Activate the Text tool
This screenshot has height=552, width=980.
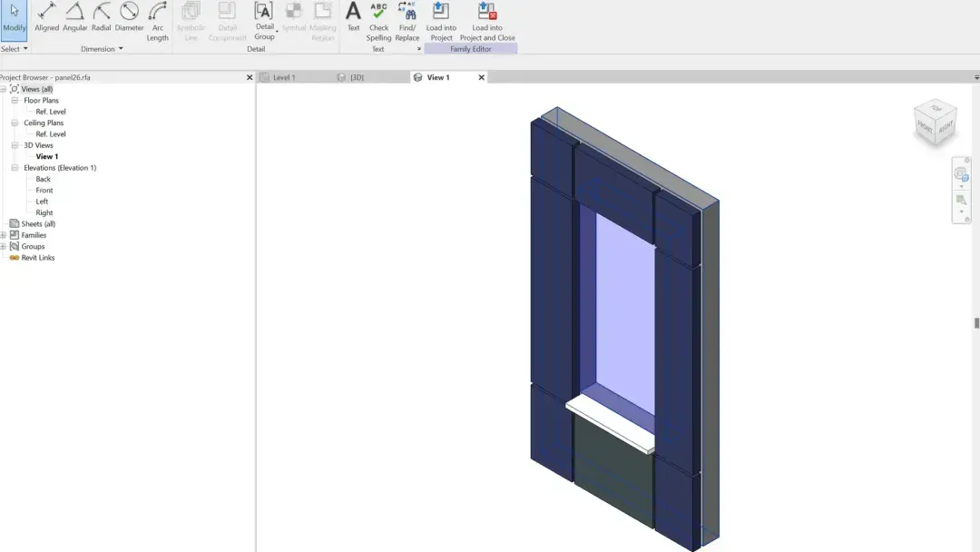click(353, 16)
